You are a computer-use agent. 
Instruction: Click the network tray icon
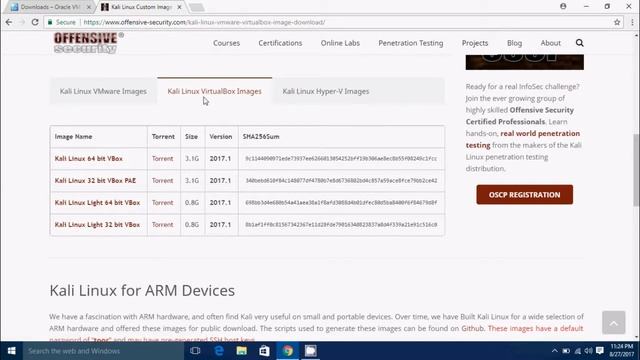pyautogui.click(x=578, y=351)
